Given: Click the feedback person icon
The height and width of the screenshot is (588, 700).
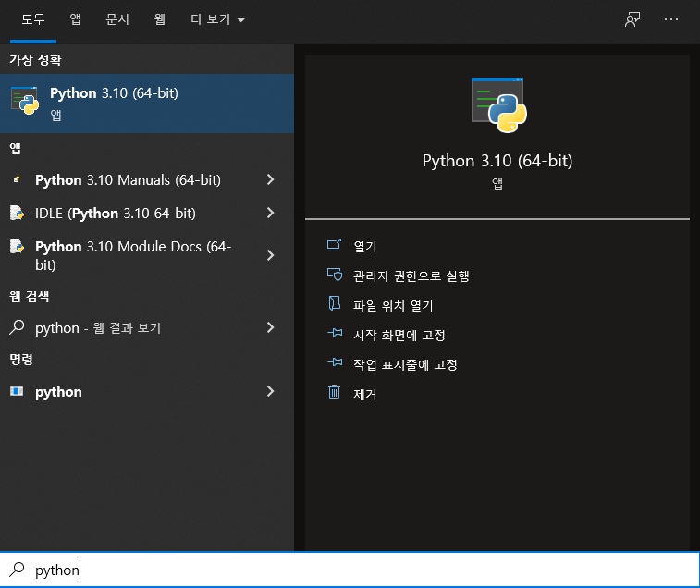Looking at the screenshot, I should click(x=632, y=19).
